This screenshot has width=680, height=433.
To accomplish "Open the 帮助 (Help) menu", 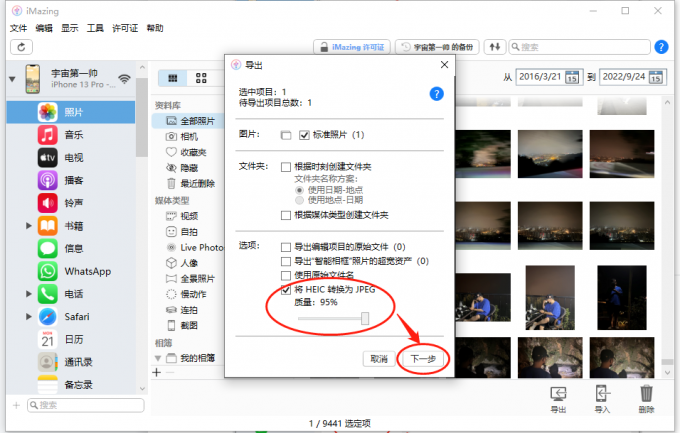I will [155, 28].
